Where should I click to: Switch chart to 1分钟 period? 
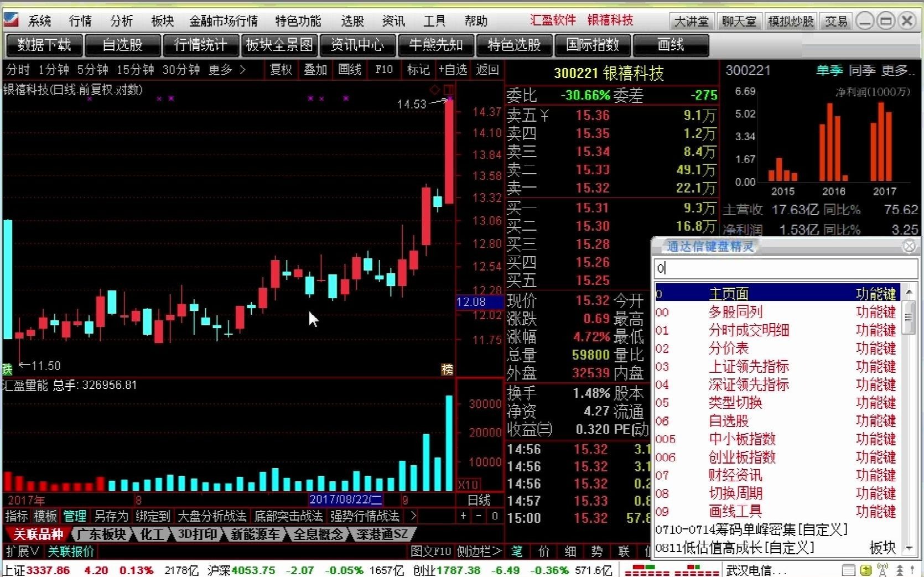coord(54,70)
